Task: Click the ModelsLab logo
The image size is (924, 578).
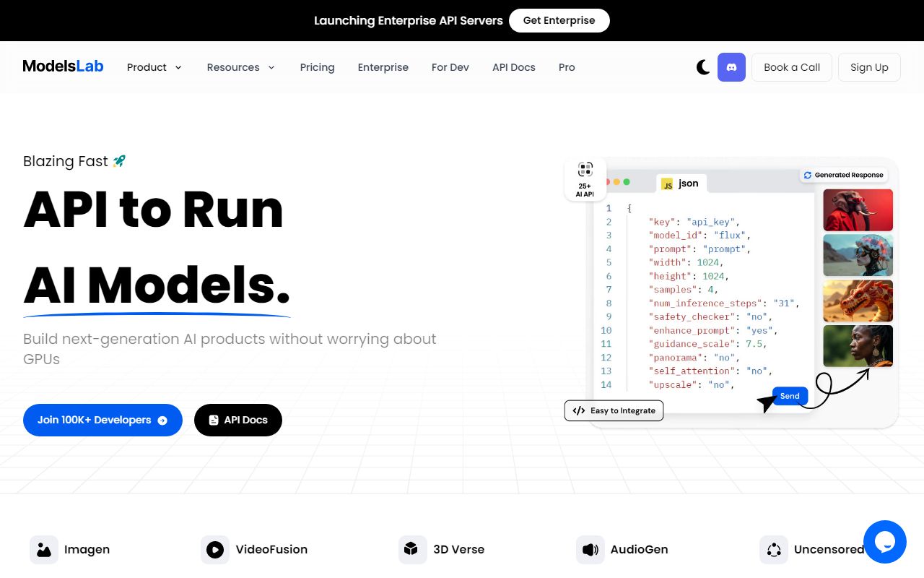Action: 64,66
